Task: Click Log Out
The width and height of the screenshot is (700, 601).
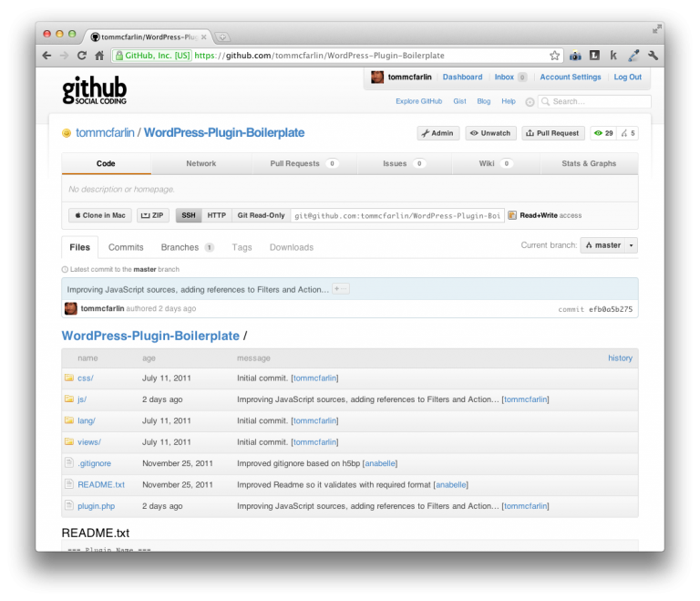Action: click(628, 77)
